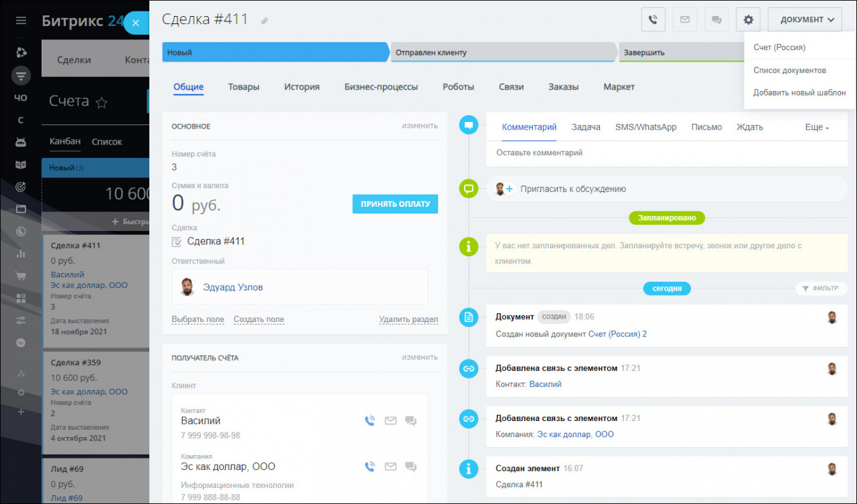
Task: Open the shopping cart icon in sidebar
Action: click(21, 276)
